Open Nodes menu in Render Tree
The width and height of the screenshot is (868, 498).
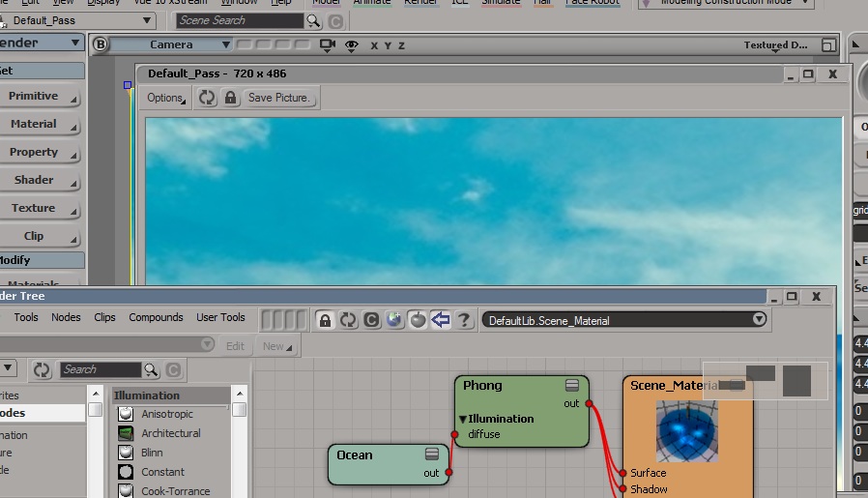click(66, 317)
